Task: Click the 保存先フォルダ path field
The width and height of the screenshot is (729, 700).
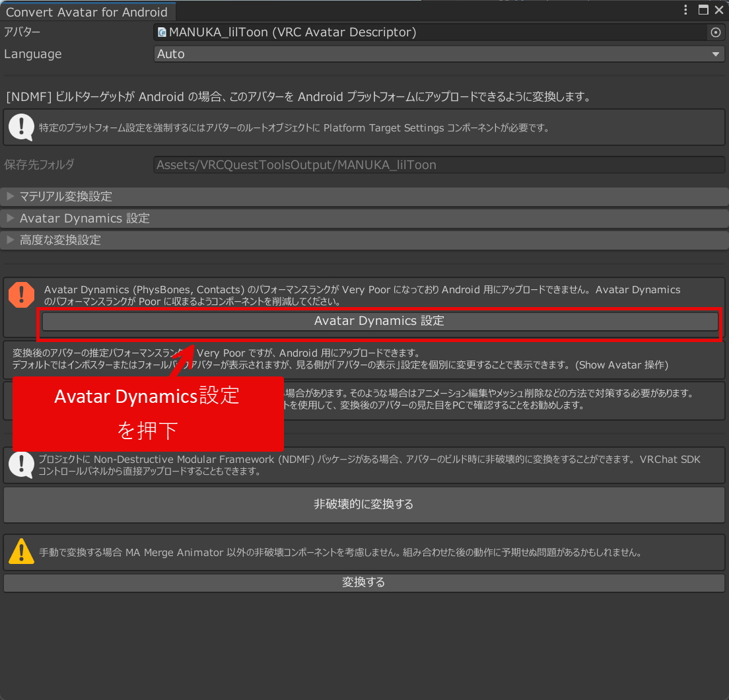Action: [x=439, y=165]
